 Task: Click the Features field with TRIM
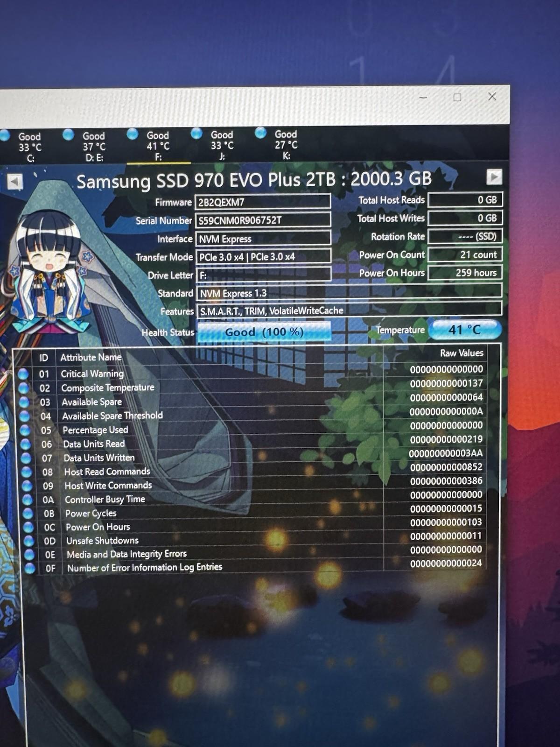(349, 310)
